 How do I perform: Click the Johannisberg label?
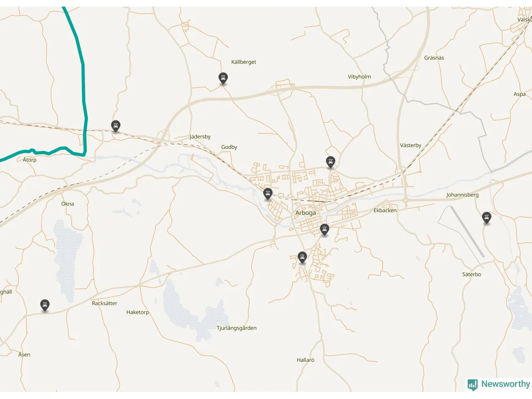463,195
